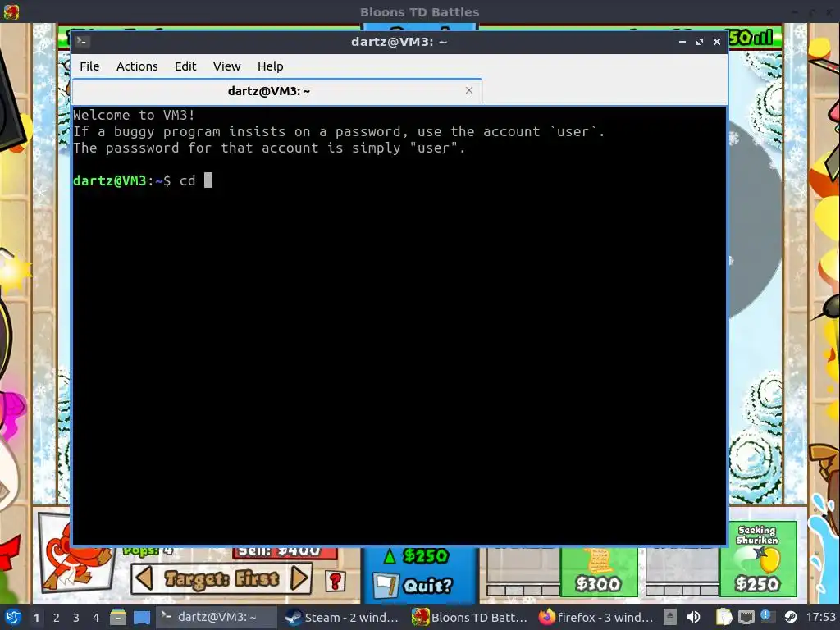Open the View menu
This screenshot has height=630, width=840.
tap(226, 66)
